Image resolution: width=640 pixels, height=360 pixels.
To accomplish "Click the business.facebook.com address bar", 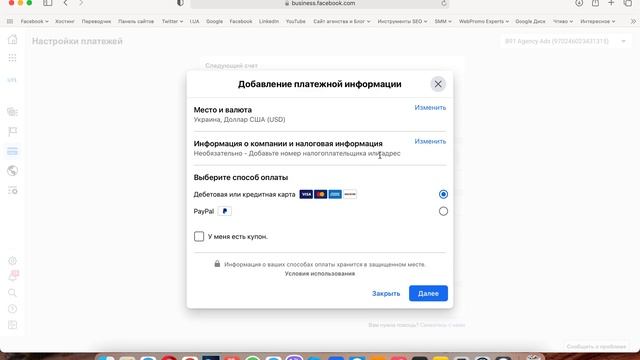I will 320,3.
